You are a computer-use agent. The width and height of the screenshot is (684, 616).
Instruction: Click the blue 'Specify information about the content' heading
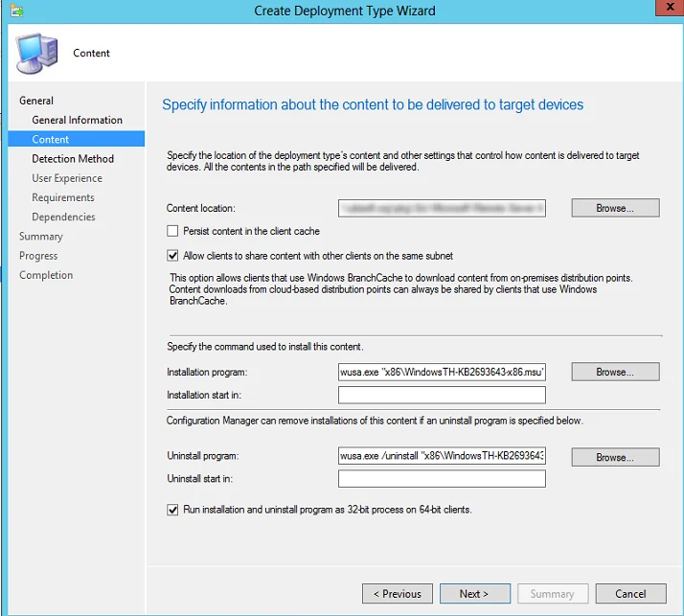click(x=373, y=104)
